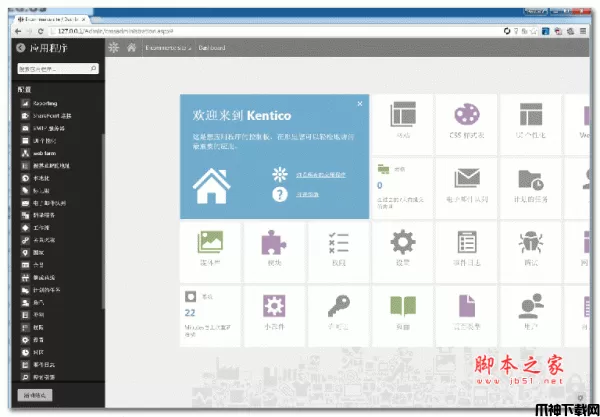Open the modules puzzle piece tile
This screenshot has height=417, width=600.
274,252
